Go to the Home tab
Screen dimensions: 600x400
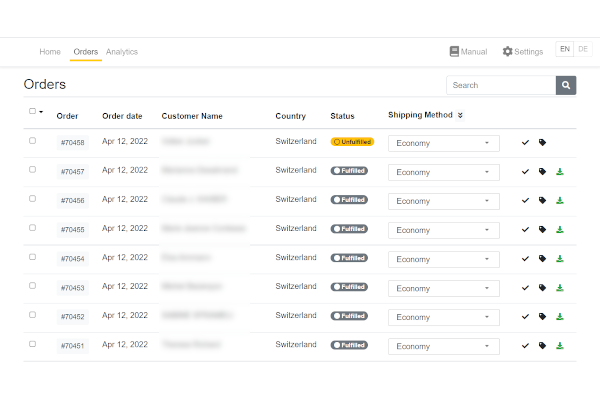(x=50, y=52)
